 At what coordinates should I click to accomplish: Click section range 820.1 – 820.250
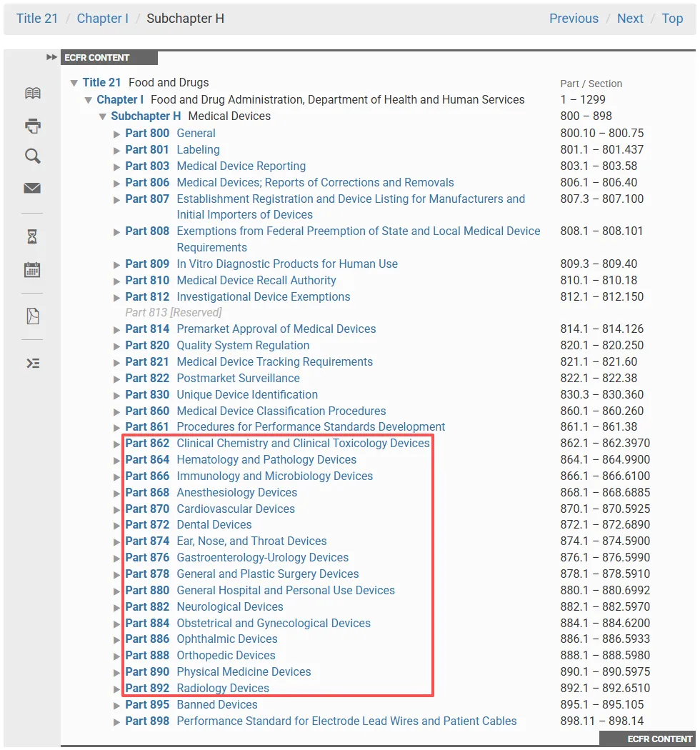tap(602, 345)
